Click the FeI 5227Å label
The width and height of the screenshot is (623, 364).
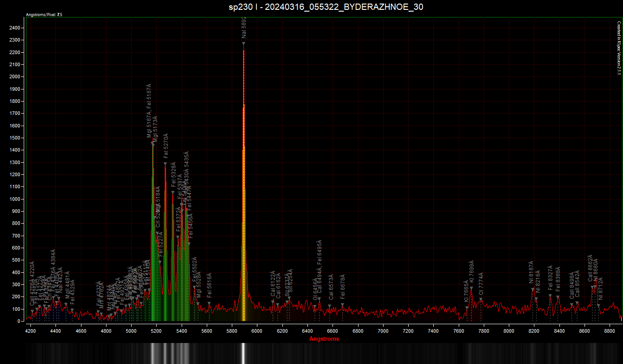pos(161,244)
